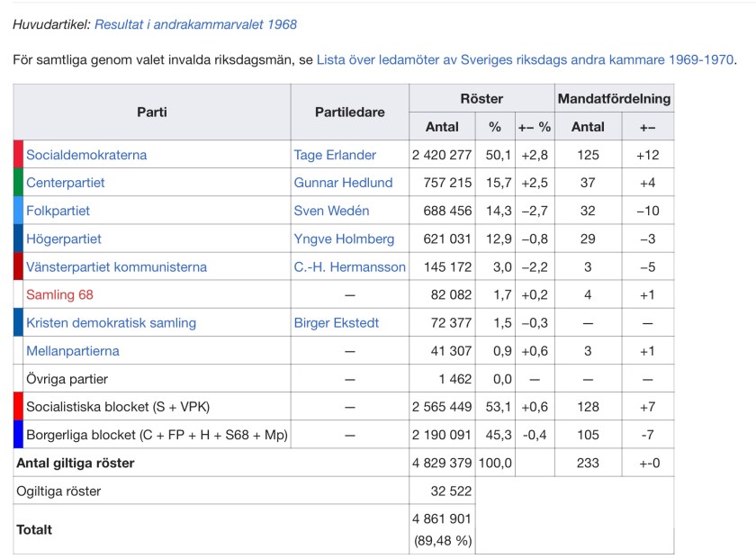Click the red color bar beside Socialdemokraterna
756x559 pixels.
[x=18, y=155]
